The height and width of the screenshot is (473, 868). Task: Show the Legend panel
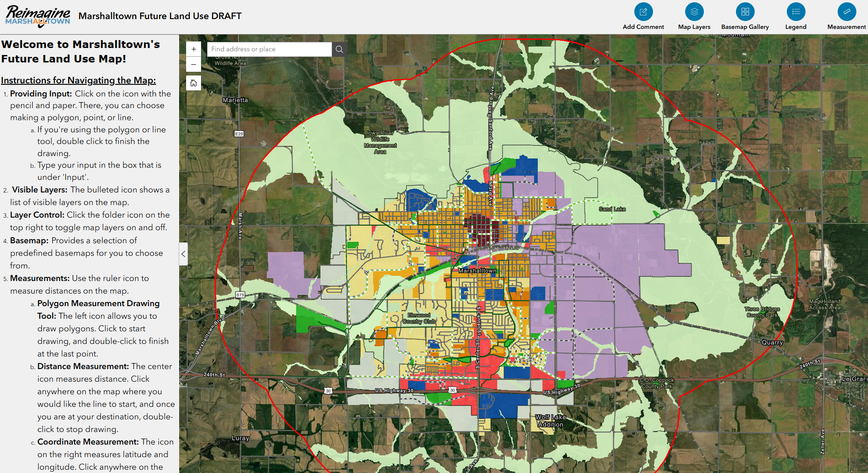tap(796, 13)
